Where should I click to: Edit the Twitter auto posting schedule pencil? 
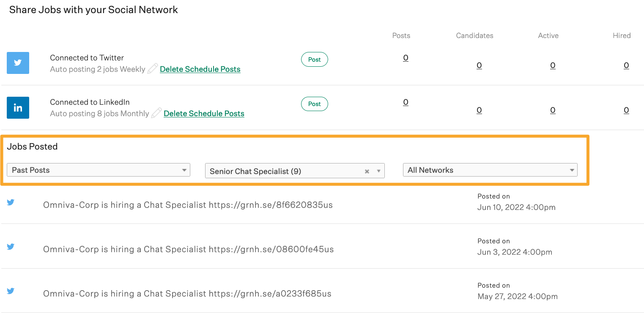pyautogui.click(x=153, y=68)
